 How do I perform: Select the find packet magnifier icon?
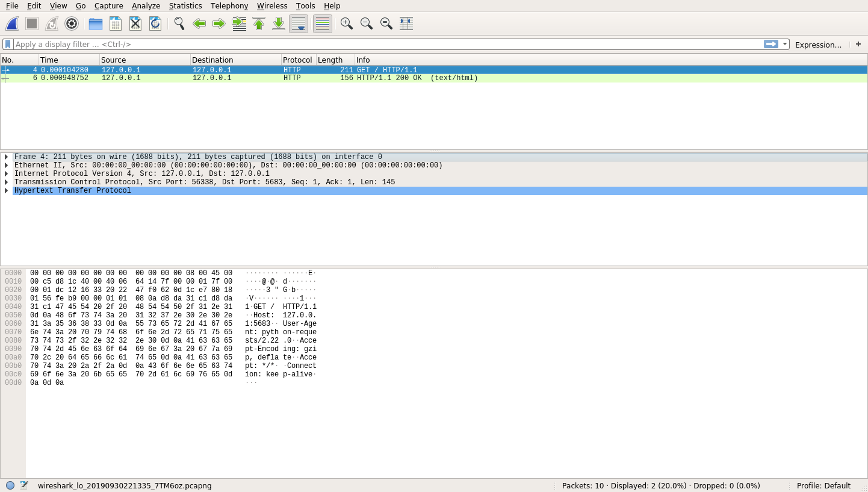tap(178, 23)
